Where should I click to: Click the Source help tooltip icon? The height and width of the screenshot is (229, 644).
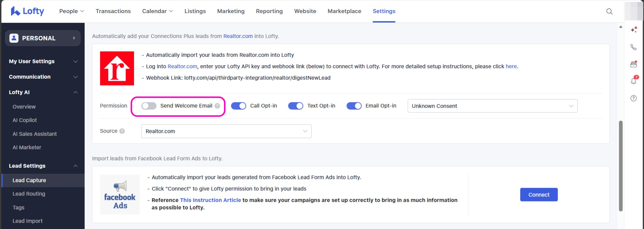(122, 131)
